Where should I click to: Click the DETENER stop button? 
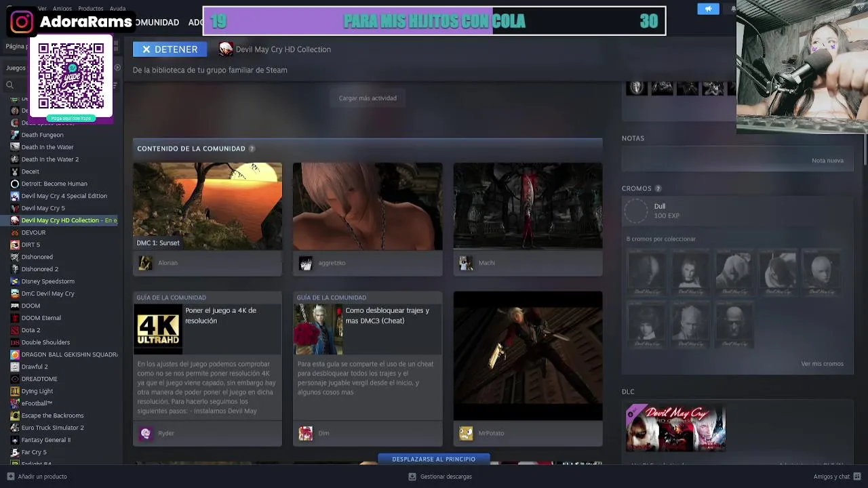click(x=170, y=49)
